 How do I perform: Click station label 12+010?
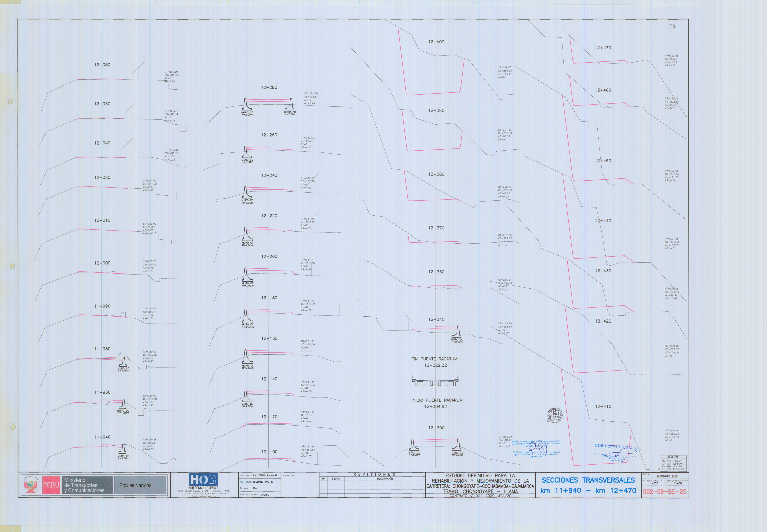coord(102,220)
